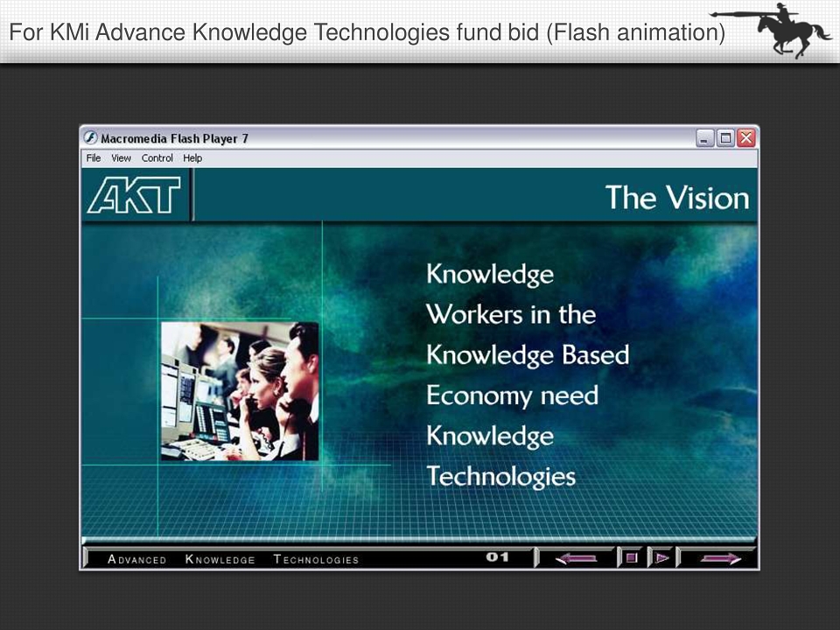The height and width of the screenshot is (630, 840).
Task: Close the Flash Player window
Action: coord(745,138)
